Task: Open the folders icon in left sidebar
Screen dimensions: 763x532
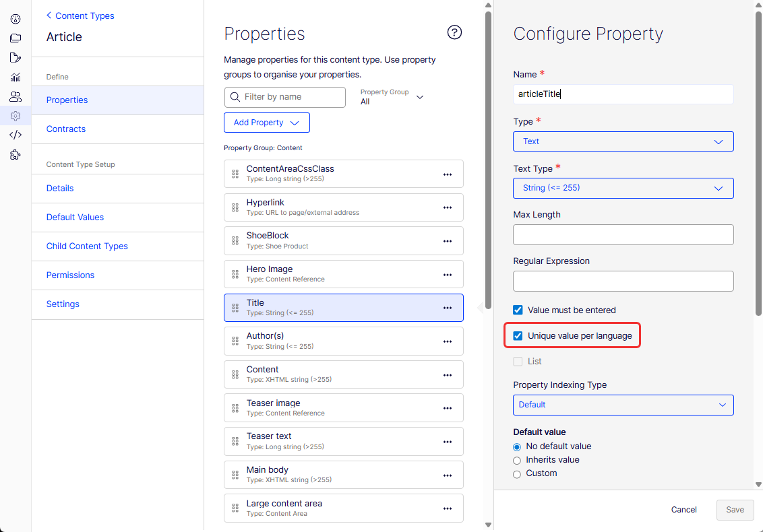Action: point(16,38)
